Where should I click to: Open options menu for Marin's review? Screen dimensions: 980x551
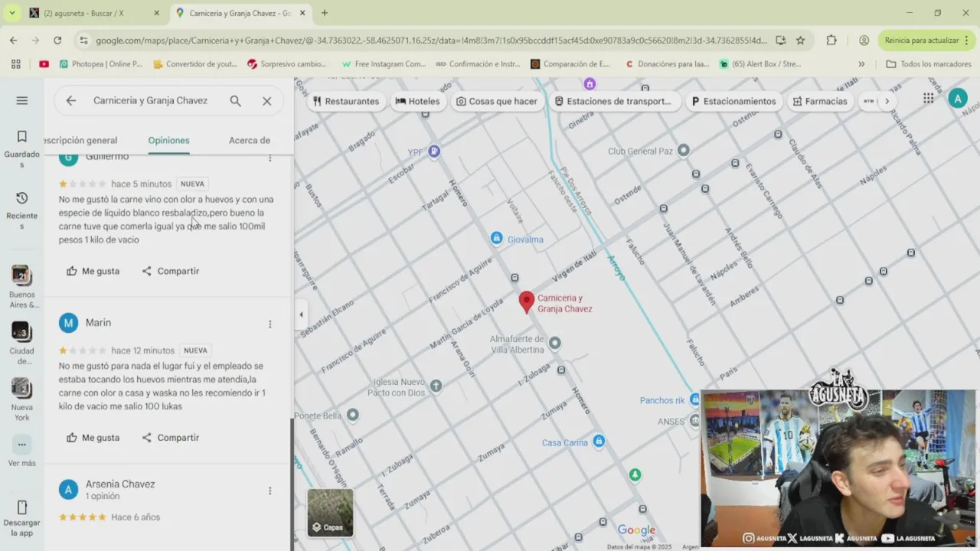(x=269, y=324)
